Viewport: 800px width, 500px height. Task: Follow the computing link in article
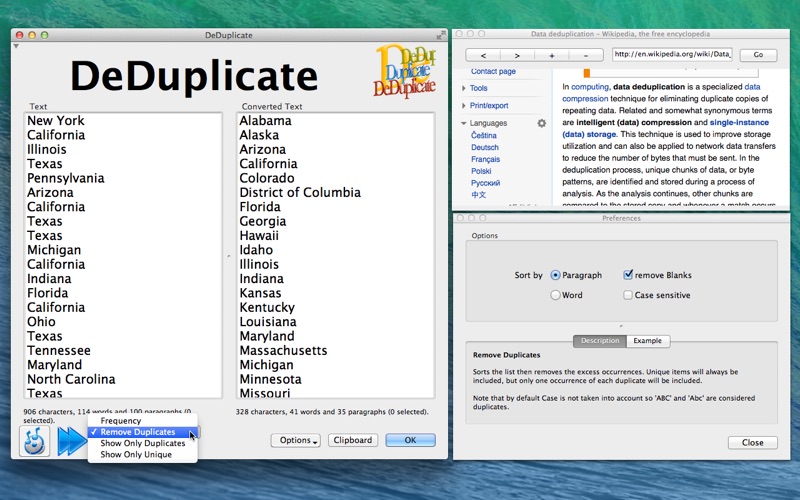(590, 87)
